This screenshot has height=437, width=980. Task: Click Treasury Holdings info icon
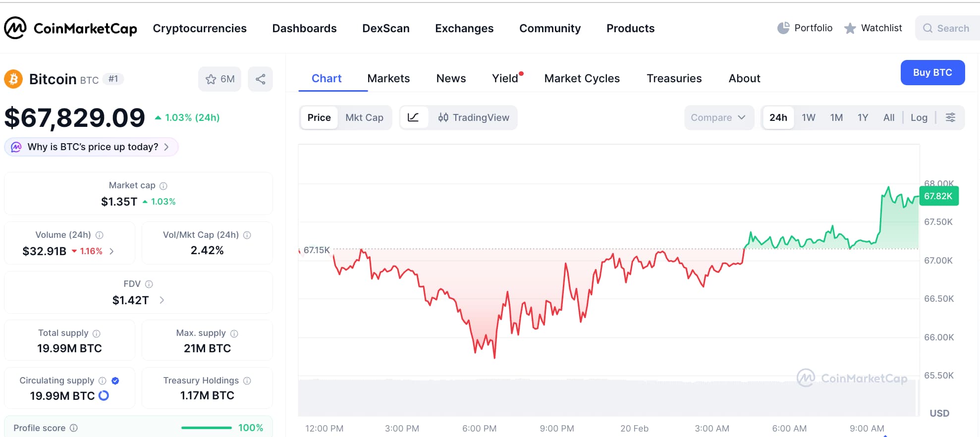(x=247, y=381)
